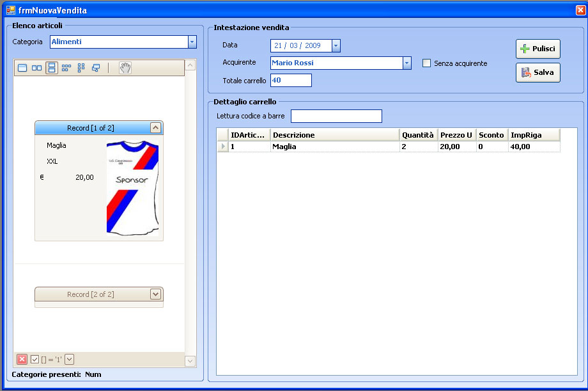Click the Pulisci button
The width and height of the screenshot is (588, 391).
[538, 49]
